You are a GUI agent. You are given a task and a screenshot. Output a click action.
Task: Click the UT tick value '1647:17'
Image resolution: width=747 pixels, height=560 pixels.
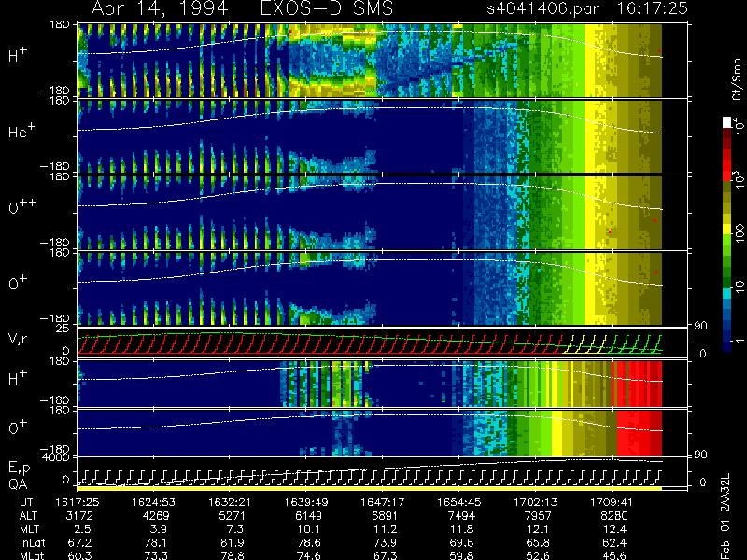point(382,502)
